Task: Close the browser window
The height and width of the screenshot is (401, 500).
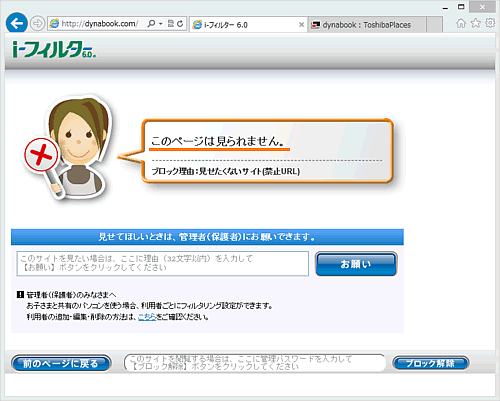Action: click(482, 7)
